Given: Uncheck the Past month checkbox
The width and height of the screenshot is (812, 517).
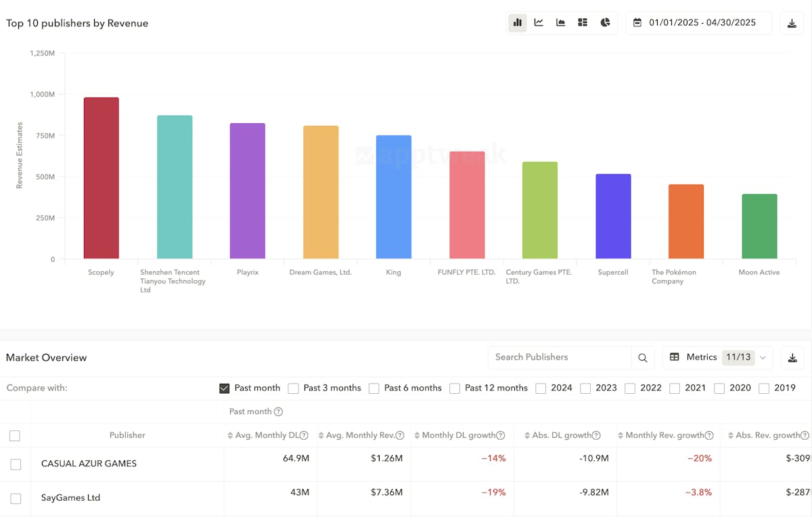Looking at the screenshot, I should pyautogui.click(x=225, y=388).
